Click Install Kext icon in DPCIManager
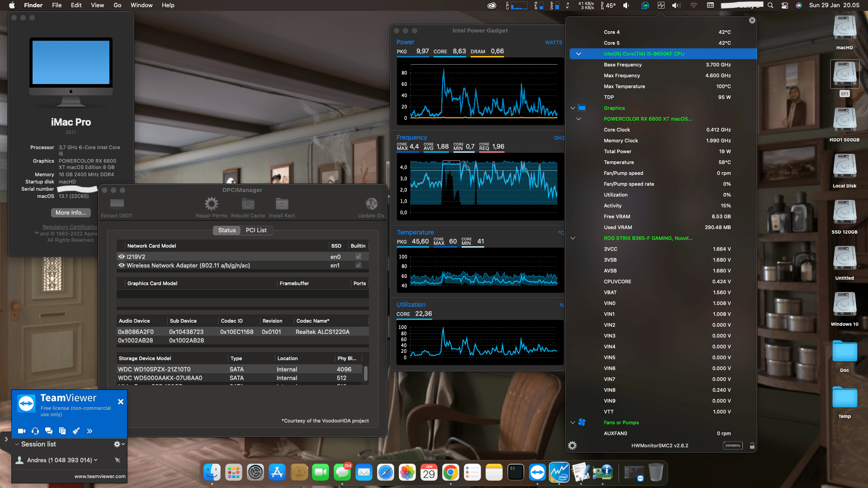This screenshot has height=488, width=868. click(x=282, y=204)
